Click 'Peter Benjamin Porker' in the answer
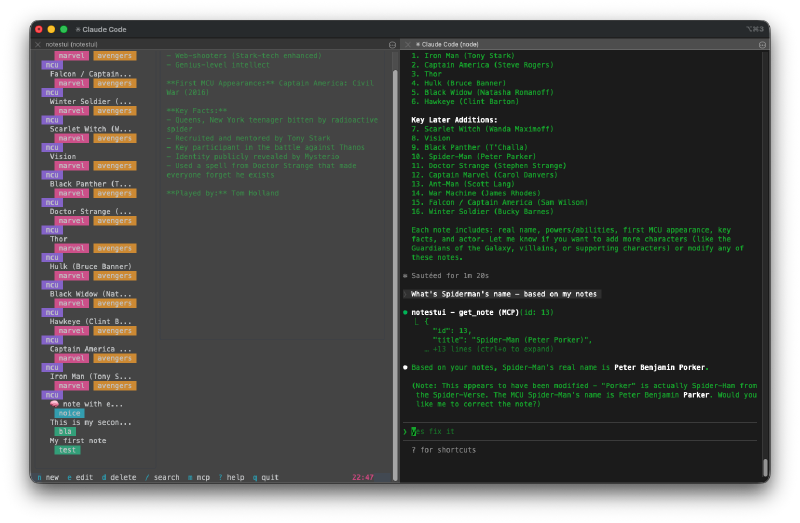800x523 pixels. 659,367
